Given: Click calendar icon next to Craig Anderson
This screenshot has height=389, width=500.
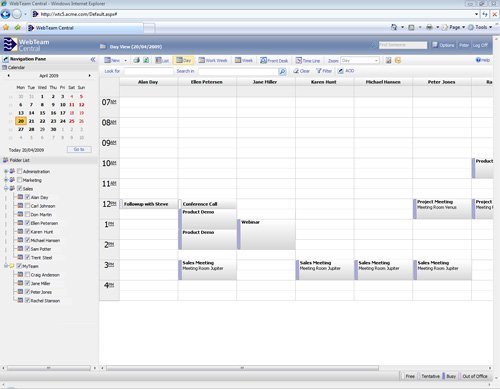Looking at the screenshot, I should pos(20,275).
